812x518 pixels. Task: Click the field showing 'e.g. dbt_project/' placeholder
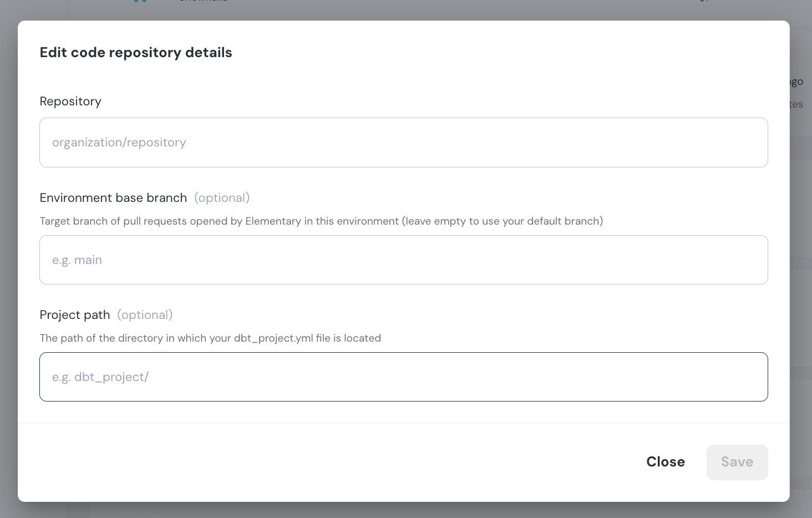coord(403,377)
